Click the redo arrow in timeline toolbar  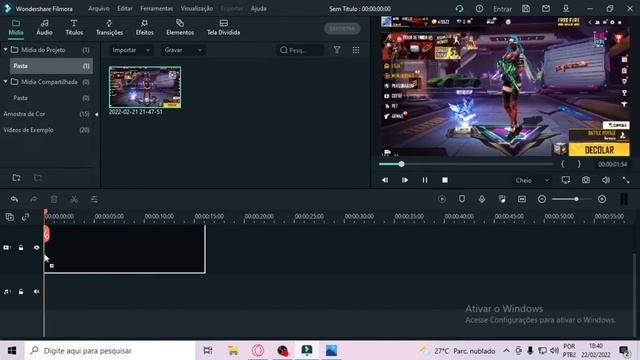34,199
